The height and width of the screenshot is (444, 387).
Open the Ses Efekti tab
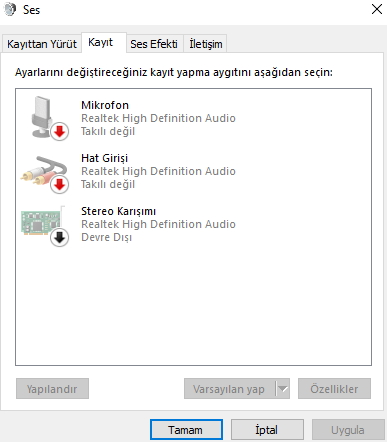point(154,44)
